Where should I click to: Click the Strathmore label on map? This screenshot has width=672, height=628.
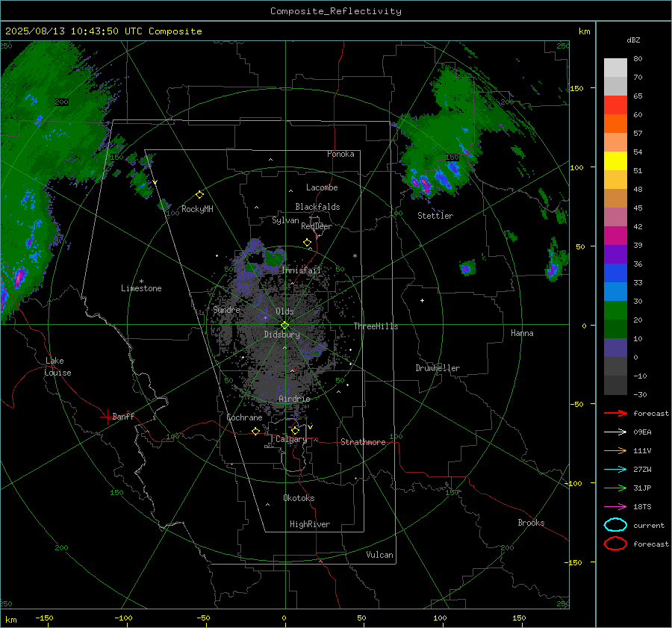[363, 442]
